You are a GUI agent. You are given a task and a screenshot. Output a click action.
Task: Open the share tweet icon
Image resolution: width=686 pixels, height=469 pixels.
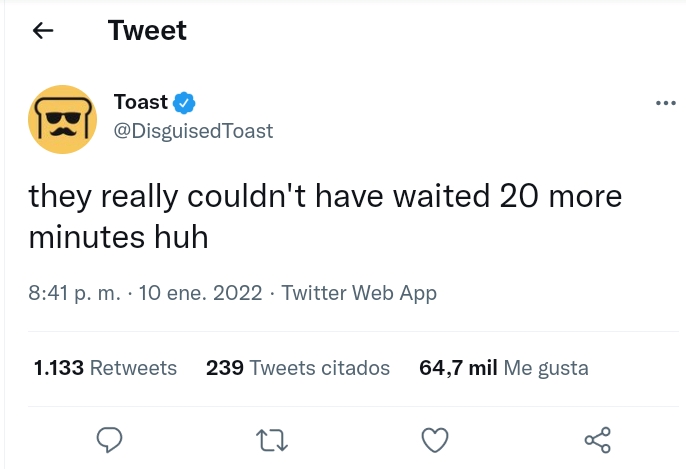click(x=596, y=439)
